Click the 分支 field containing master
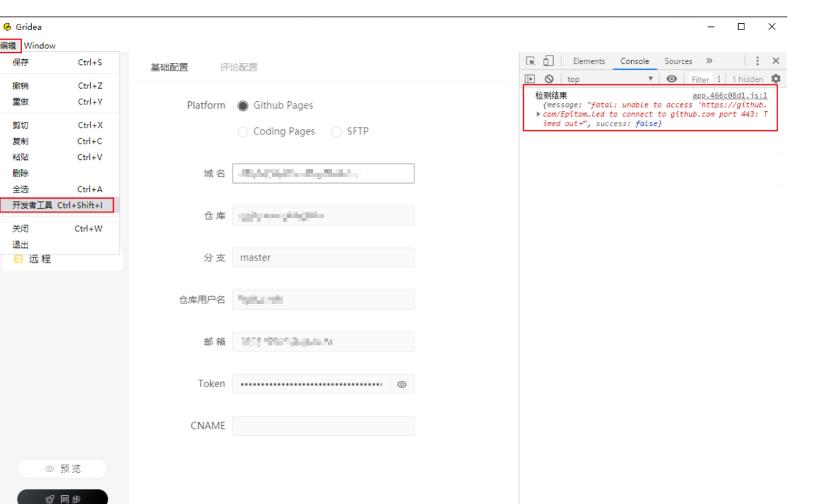 [x=323, y=257]
